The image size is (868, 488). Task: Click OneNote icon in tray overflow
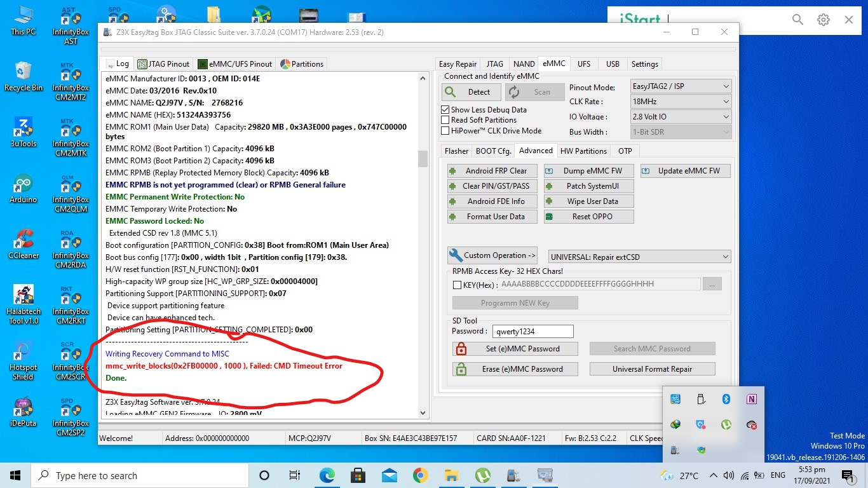pos(752,399)
